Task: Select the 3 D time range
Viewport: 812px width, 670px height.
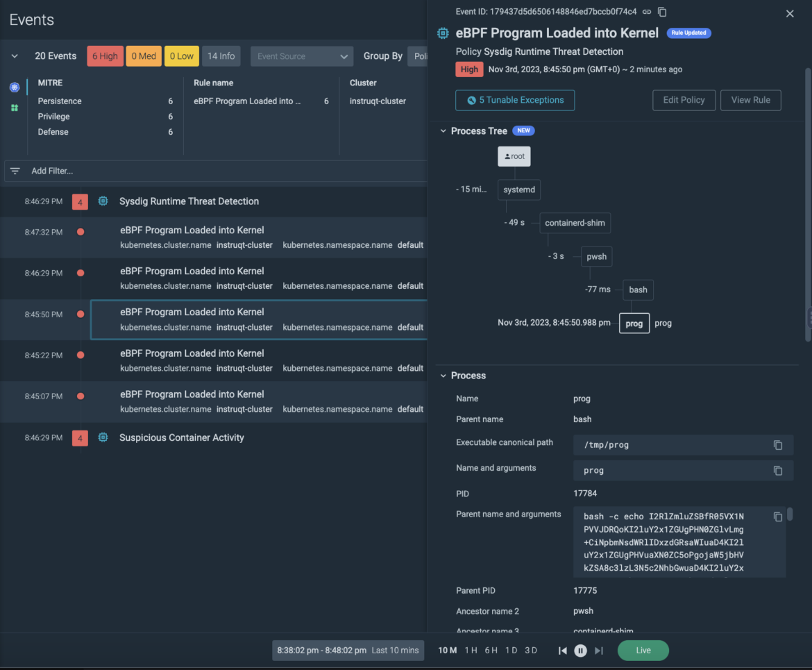Action: (x=531, y=651)
